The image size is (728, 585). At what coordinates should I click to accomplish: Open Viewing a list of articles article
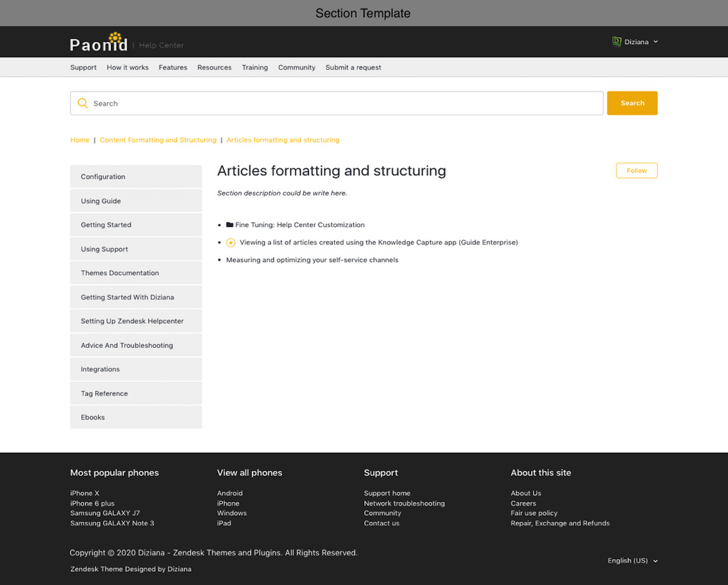pos(379,242)
